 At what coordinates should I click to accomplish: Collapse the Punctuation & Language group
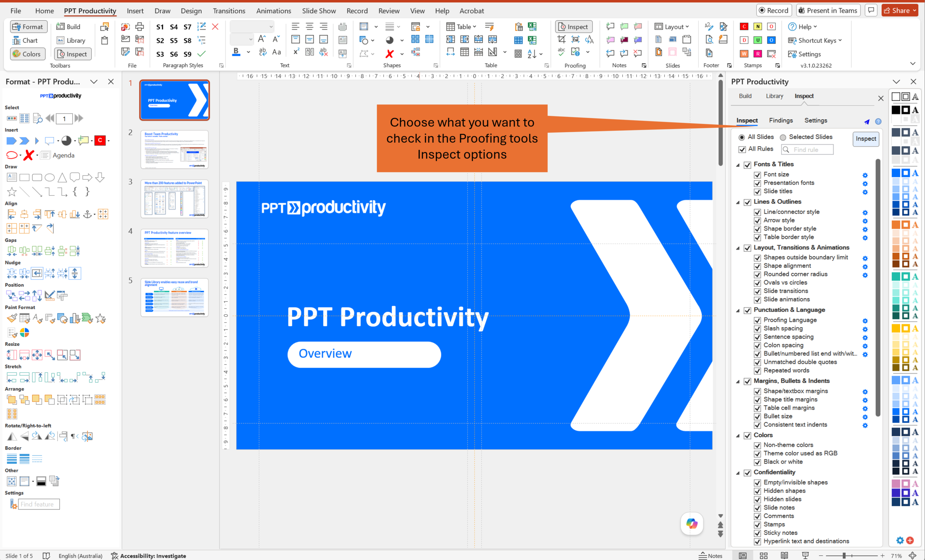[738, 310]
